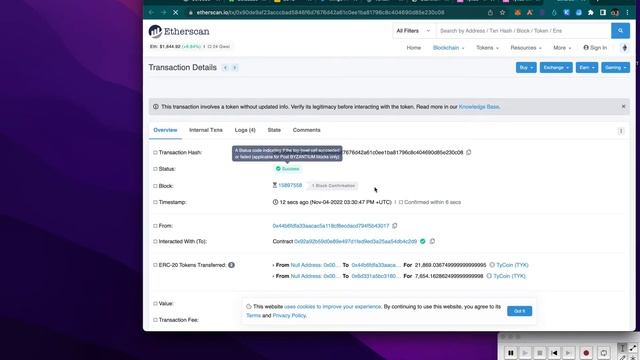
Task: Expand the More menu
Action: pyautogui.click(x=562, y=48)
